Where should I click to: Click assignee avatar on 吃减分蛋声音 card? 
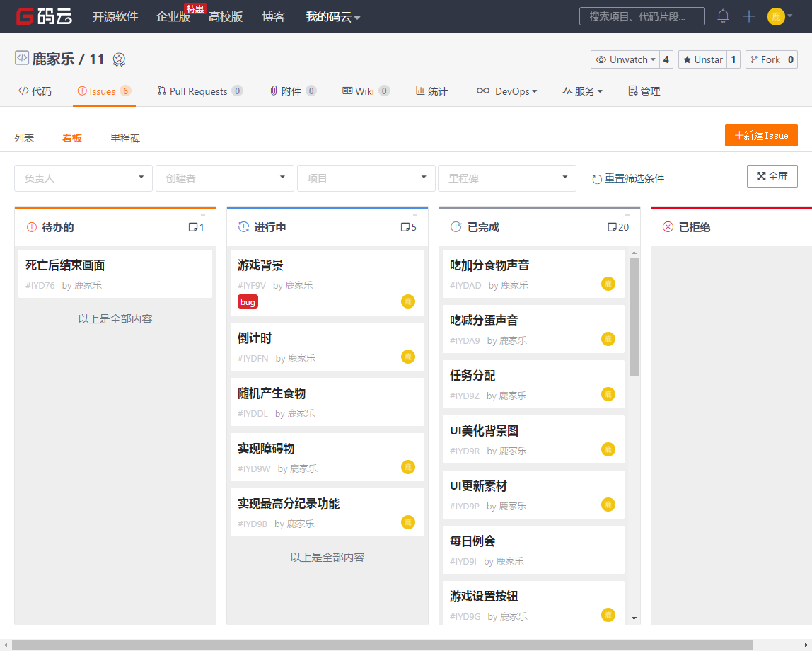tap(608, 339)
